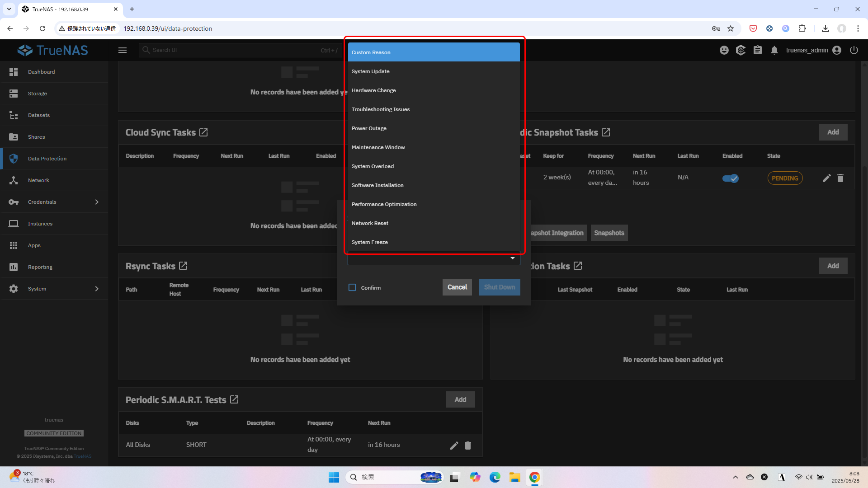Image resolution: width=868 pixels, height=488 pixels.
Task: Select Software Installation reason
Action: (434, 185)
